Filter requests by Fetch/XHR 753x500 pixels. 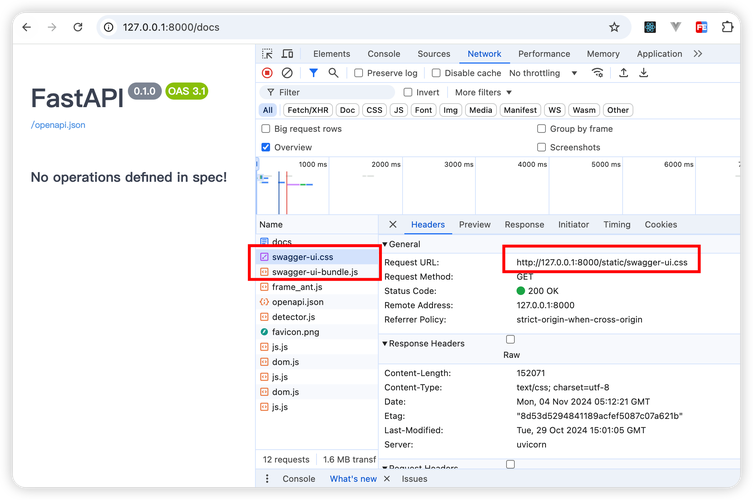pyautogui.click(x=308, y=110)
